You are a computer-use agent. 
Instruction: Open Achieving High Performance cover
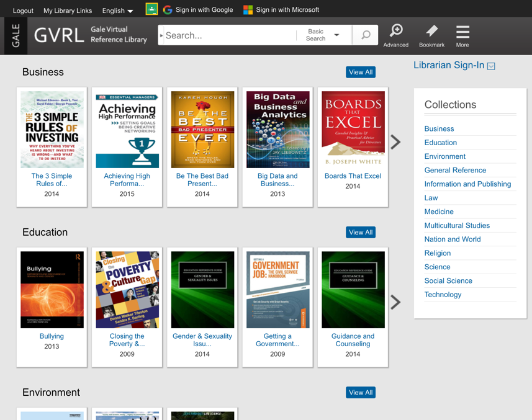127,130
